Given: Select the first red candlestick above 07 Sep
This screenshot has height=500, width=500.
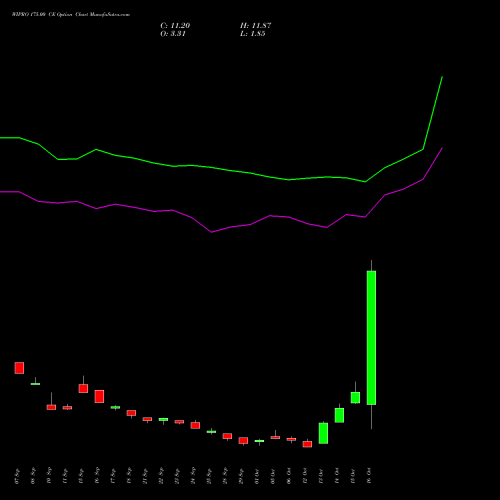Looking at the screenshot, I should coord(19,368).
